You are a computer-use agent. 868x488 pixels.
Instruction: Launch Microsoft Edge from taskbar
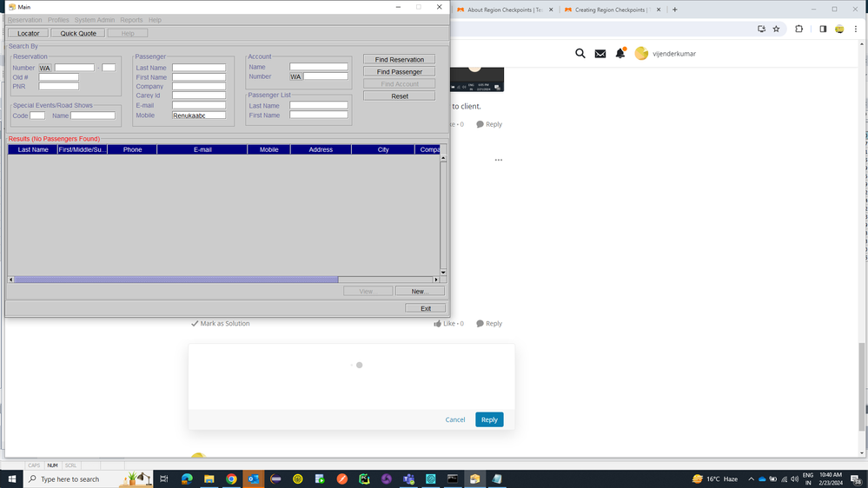click(x=187, y=478)
